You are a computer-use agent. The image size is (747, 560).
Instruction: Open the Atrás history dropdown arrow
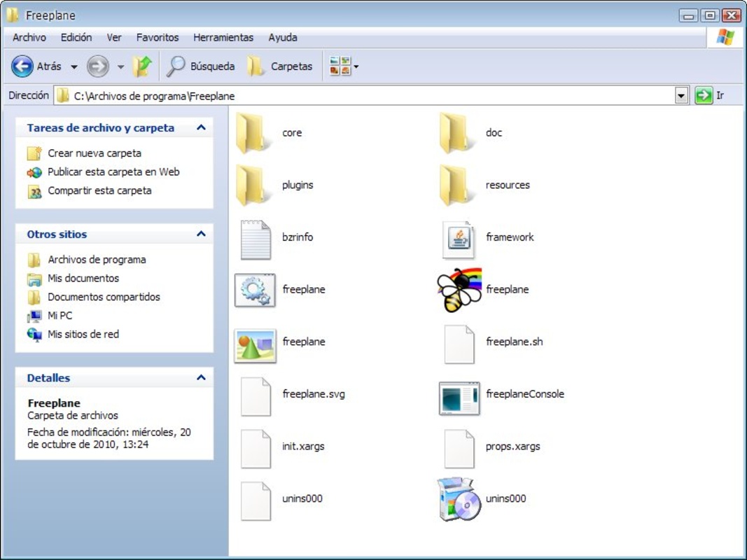click(74, 66)
